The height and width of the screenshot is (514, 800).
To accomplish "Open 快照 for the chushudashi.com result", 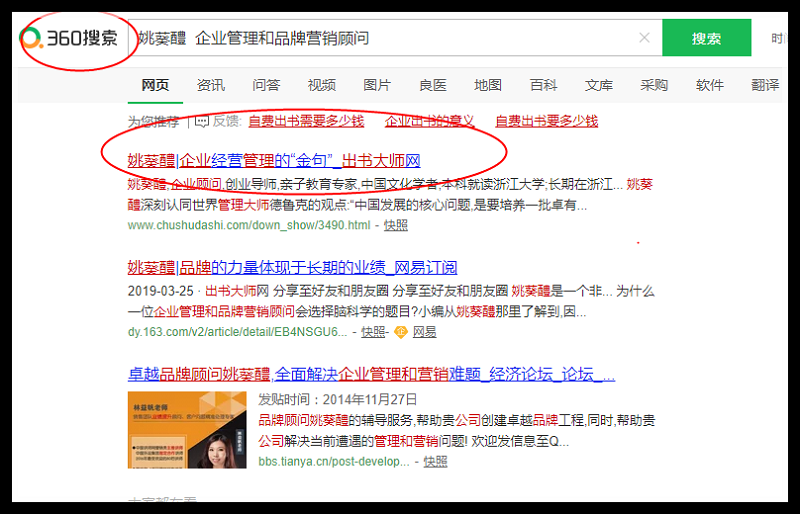I will (x=396, y=225).
